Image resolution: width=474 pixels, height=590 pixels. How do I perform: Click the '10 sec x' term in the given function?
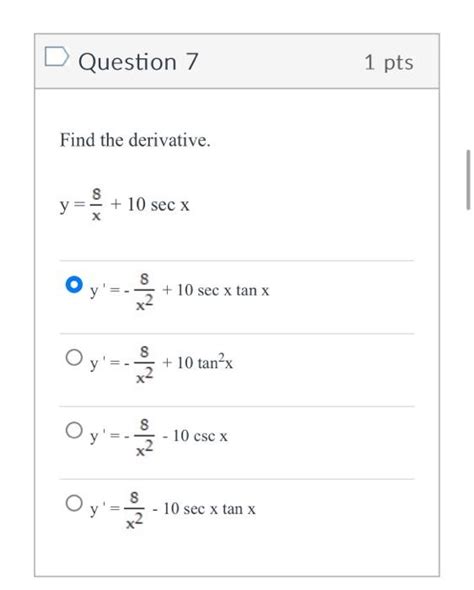[x=158, y=205]
